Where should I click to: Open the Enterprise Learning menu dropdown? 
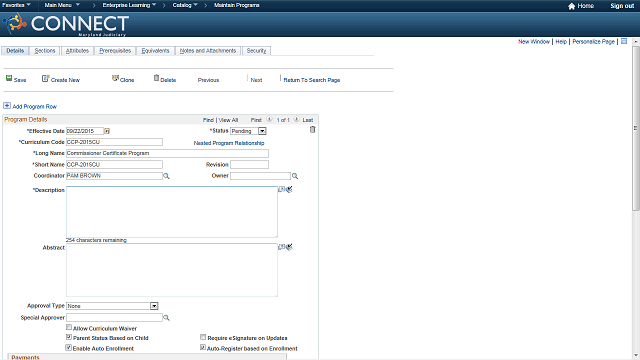pyautogui.click(x=129, y=5)
